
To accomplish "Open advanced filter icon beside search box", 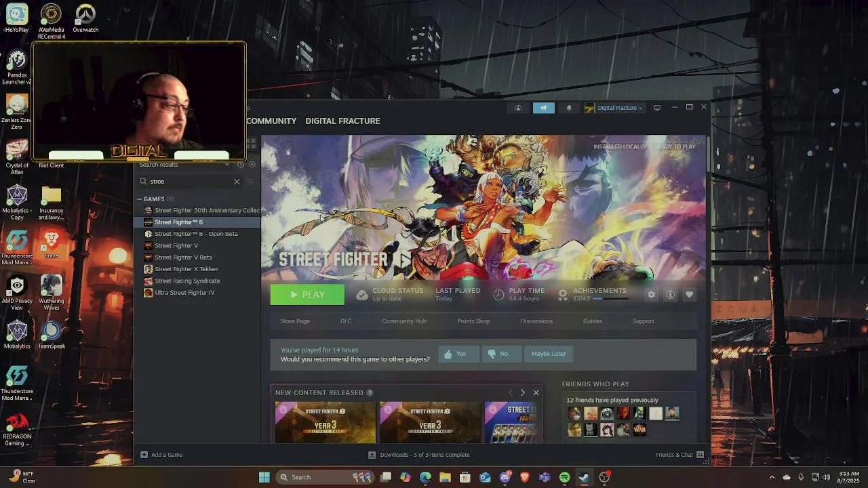I will [x=250, y=182].
